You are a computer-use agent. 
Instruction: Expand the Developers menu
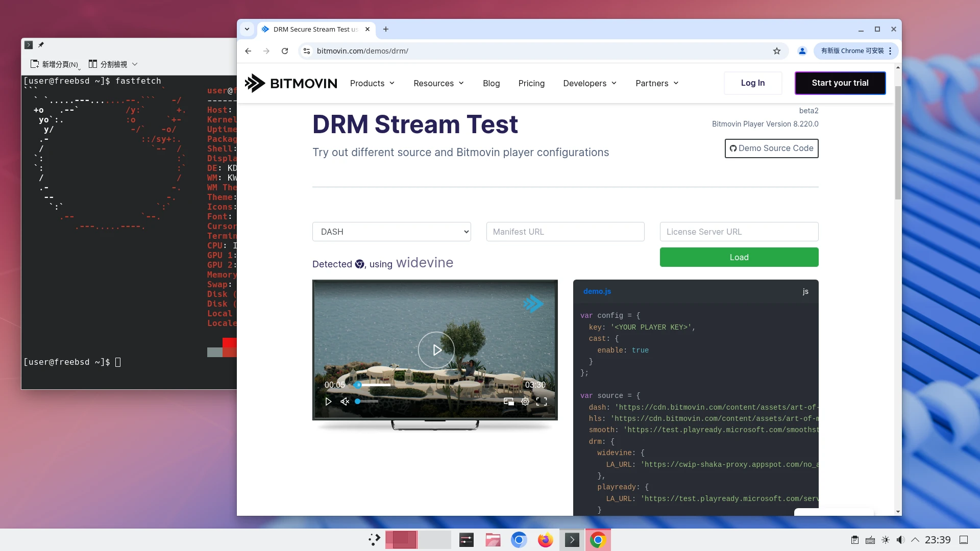click(590, 83)
